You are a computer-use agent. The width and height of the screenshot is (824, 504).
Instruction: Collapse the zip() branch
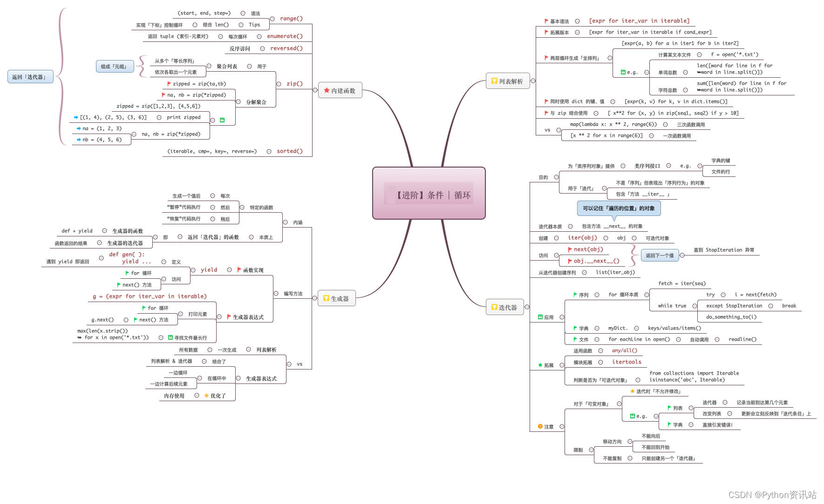click(x=279, y=84)
